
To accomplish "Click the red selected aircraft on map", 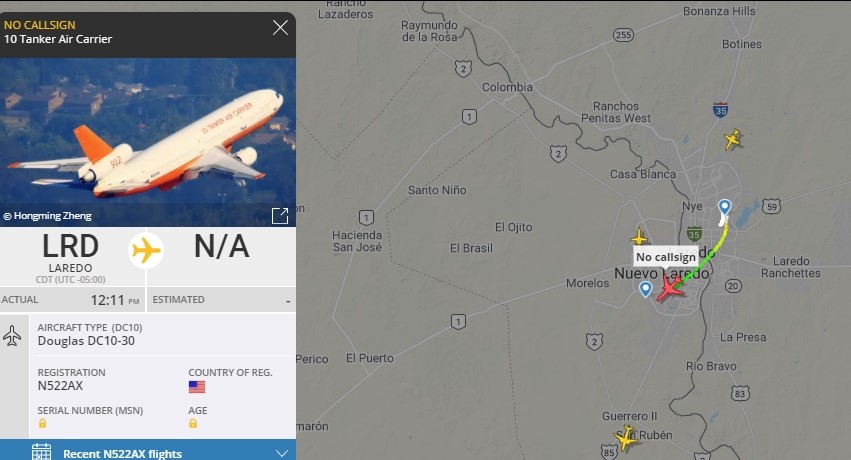I will pyautogui.click(x=670, y=289).
